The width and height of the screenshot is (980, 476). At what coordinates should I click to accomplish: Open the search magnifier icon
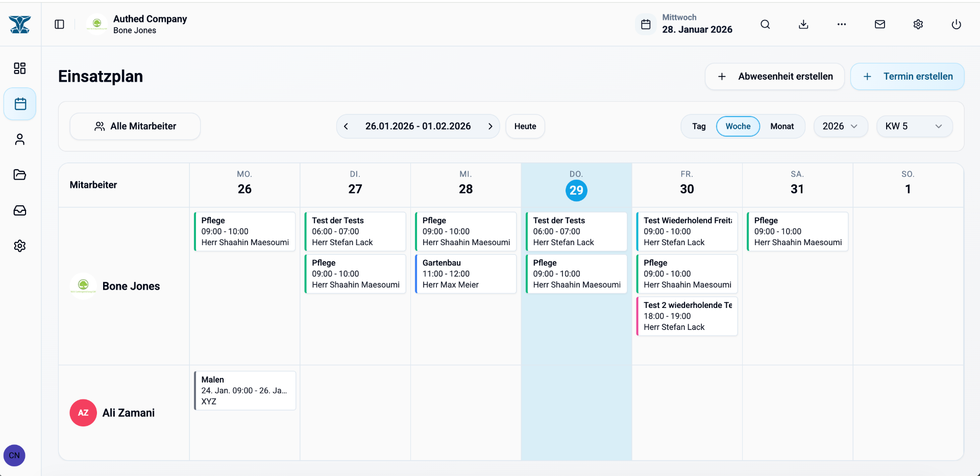point(765,25)
